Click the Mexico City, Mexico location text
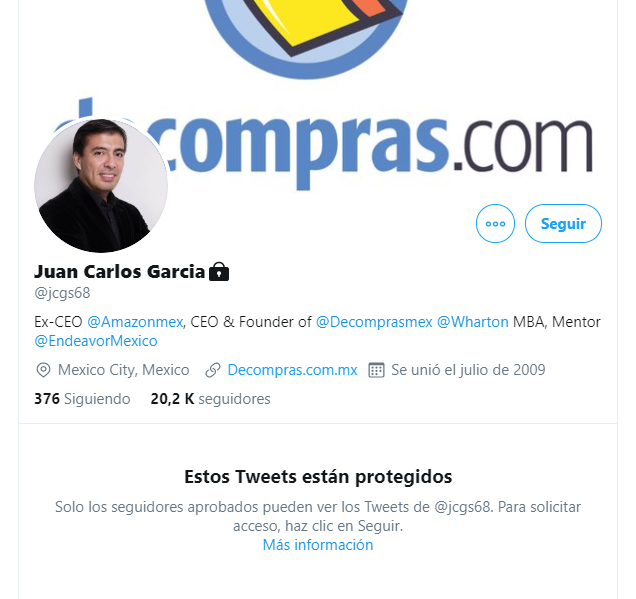Viewport: 636px width, 599px height. 124,370
